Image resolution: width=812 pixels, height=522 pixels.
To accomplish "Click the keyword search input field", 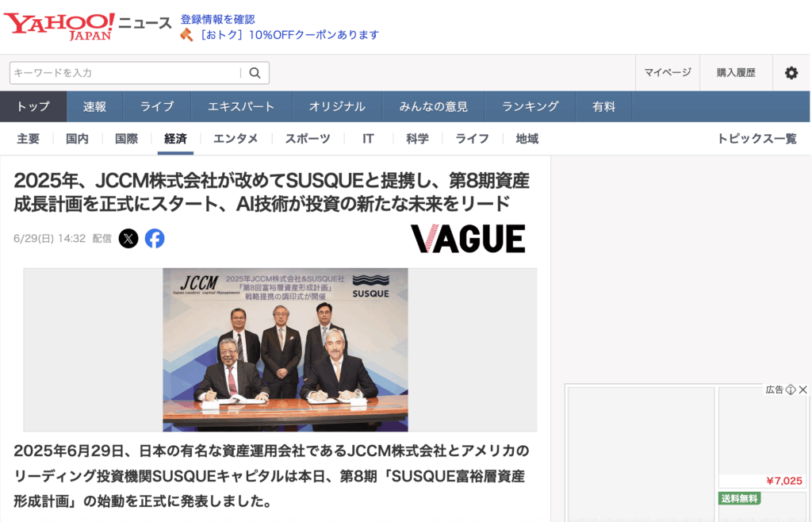I will (x=119, y=72).
